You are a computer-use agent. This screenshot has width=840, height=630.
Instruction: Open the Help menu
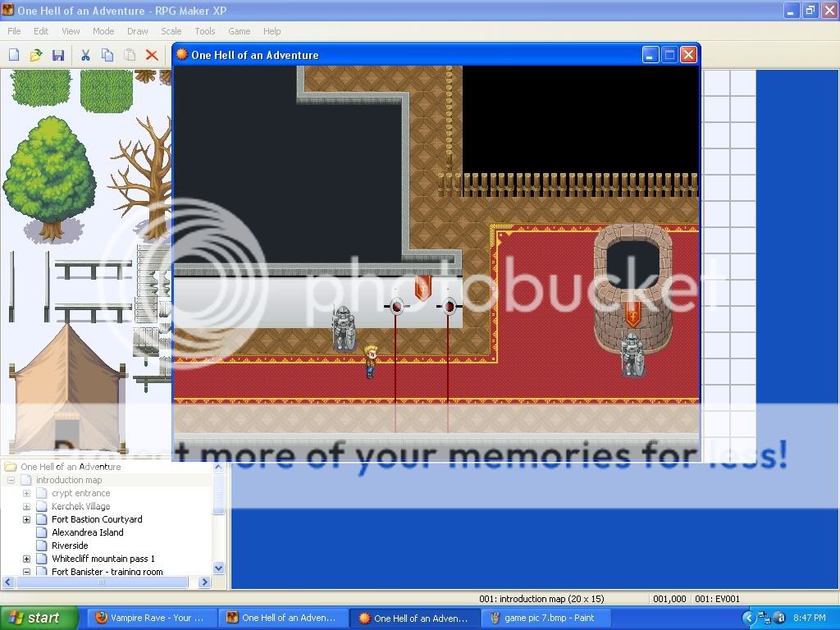[x=272, y=31]
